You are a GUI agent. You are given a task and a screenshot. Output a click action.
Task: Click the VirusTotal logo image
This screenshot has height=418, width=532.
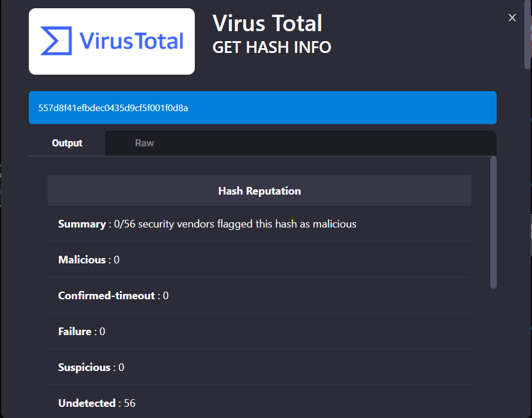(x=112, y=41)
